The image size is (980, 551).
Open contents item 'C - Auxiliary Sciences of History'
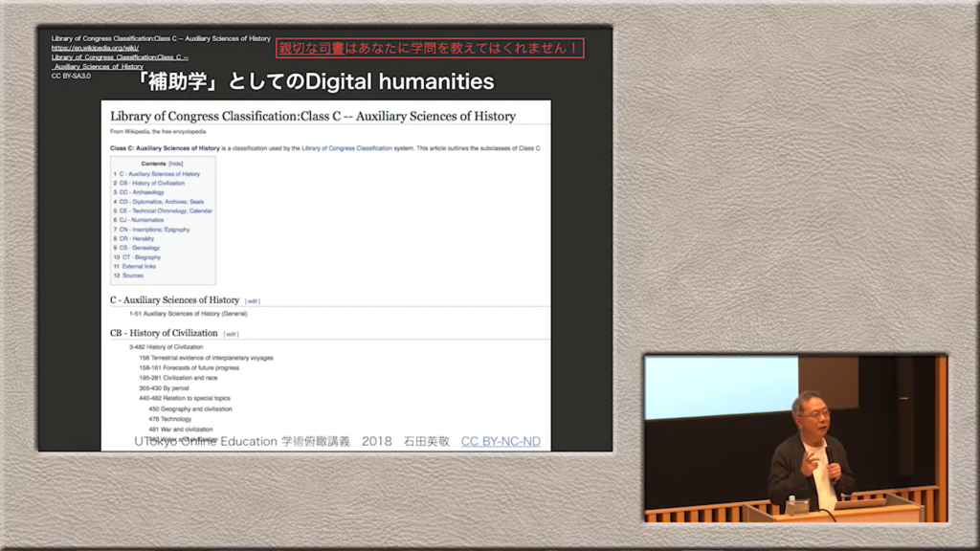pos(160,174)
